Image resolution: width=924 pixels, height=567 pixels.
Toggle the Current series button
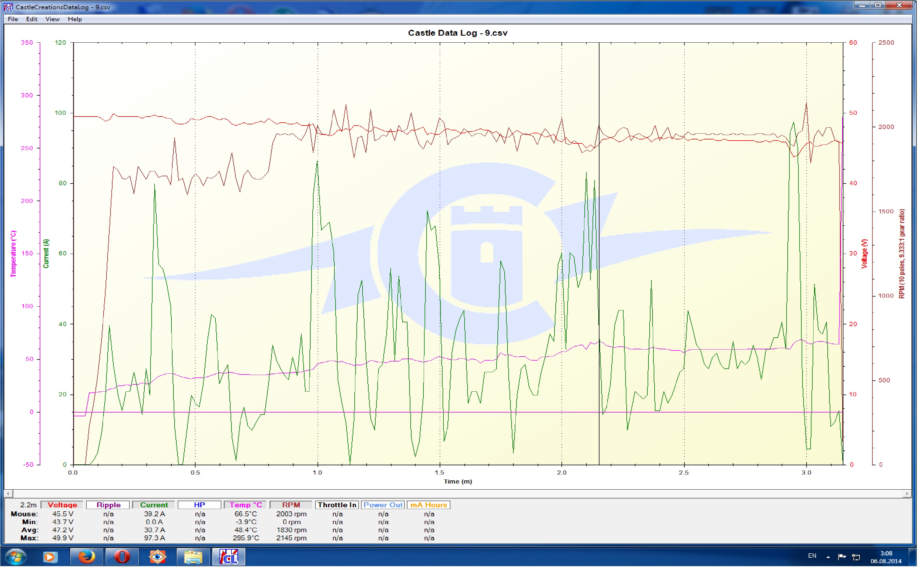tap(154, 505)
